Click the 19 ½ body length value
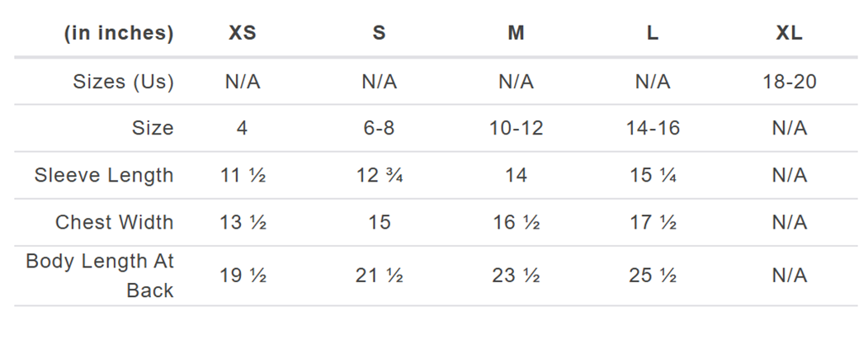This screenshot has width=868, height=340. point(242,276)
